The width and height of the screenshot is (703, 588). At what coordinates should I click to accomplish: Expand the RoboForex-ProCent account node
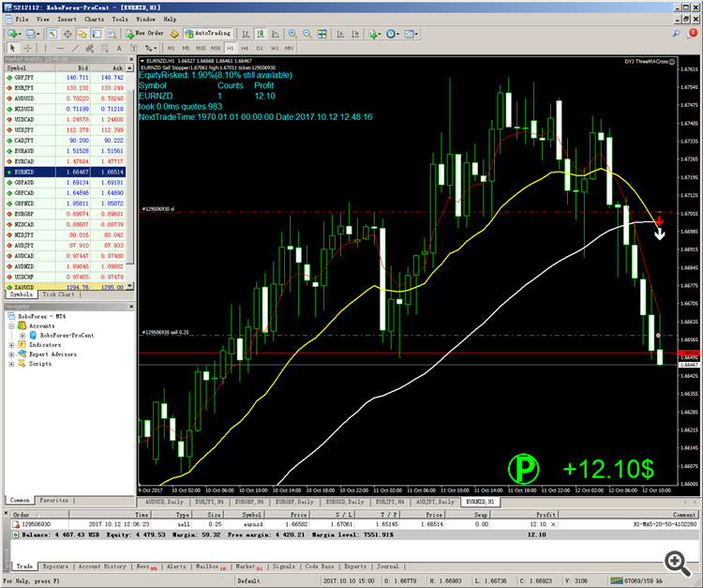22,336
